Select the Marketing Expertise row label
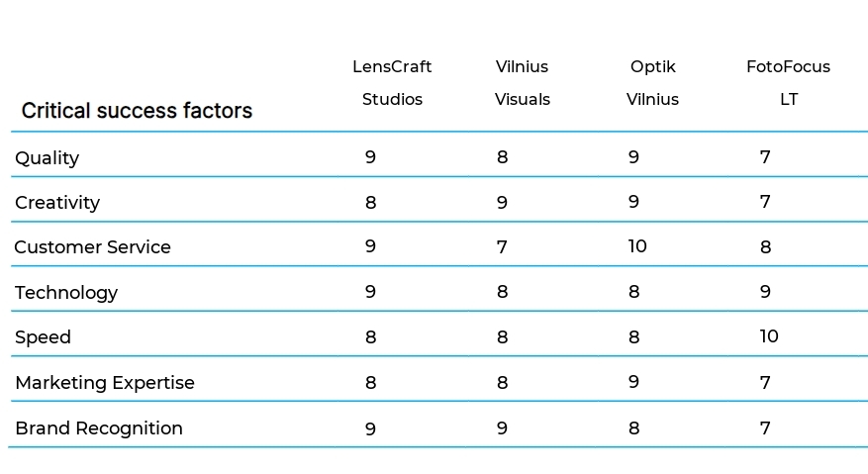This screenshot has height=474, width=868. tap(105, 383)
